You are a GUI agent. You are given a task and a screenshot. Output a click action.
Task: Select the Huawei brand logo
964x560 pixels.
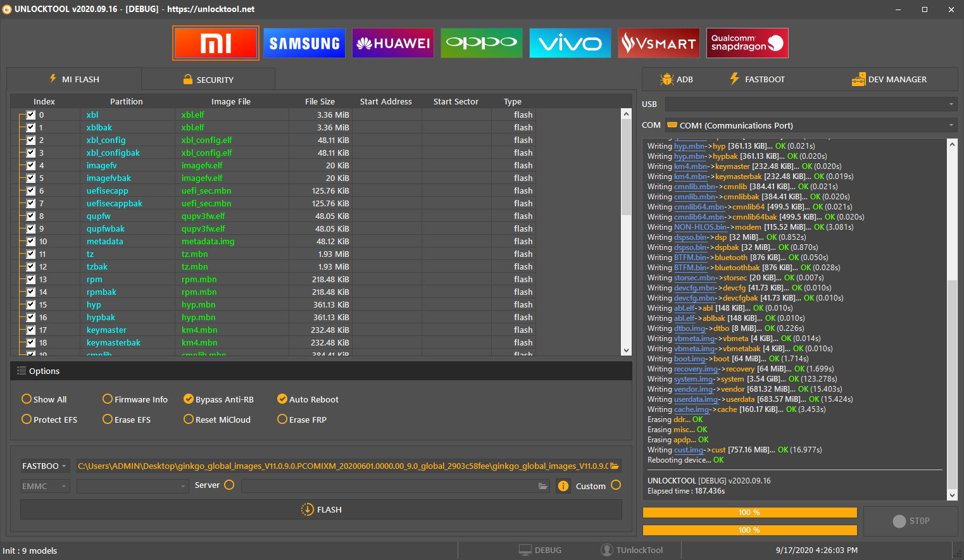[393, 43]
